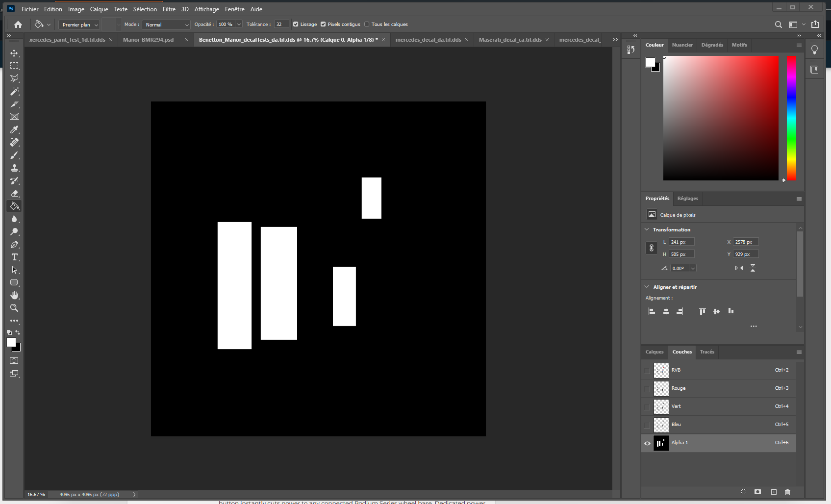Switch to the Réglages tab
The image size is (831, 504).
click(687, 199)
